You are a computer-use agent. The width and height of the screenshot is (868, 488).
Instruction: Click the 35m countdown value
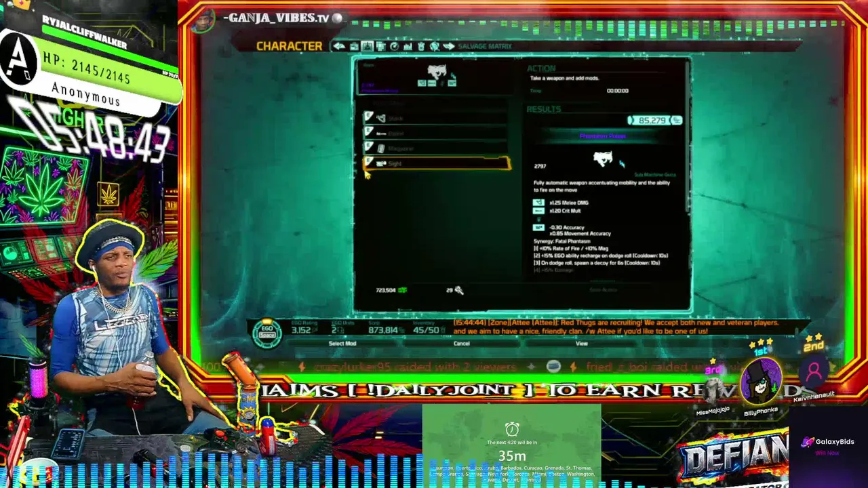tap(512, 455)
